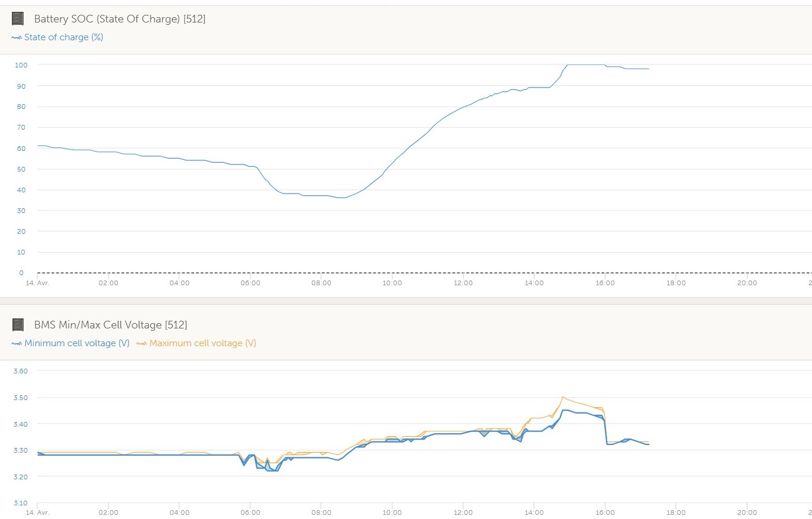Click the orange line marker before Maximum cell voltage
The image size is (812, 519).
141,343
